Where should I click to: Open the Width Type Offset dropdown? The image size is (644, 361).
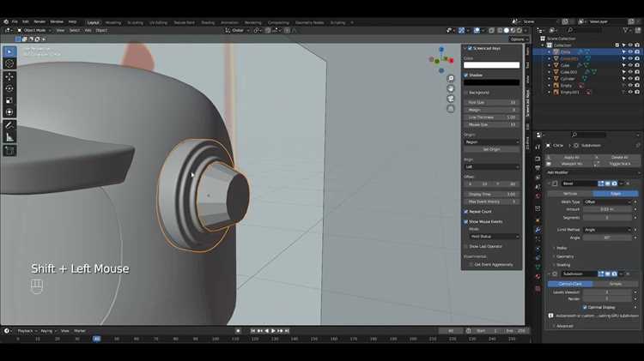click(607, 202)
